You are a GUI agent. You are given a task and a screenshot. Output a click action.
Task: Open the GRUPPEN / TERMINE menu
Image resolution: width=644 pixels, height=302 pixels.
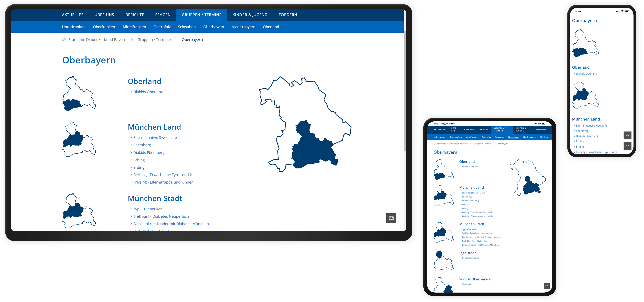202,15
